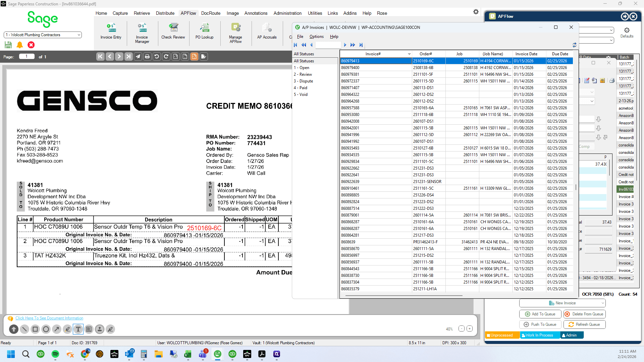Switch to Work In Process tab
644x362 pixels.
click(540, 335)
